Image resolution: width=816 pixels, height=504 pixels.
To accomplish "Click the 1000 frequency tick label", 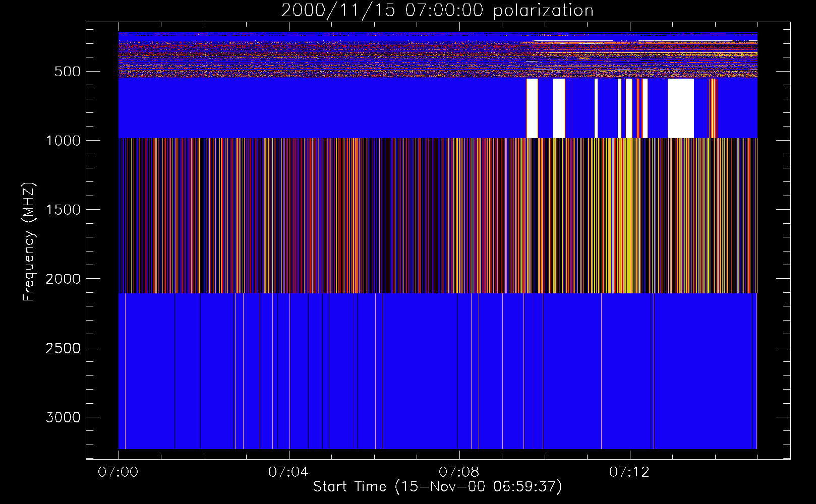I will point(63,141).
